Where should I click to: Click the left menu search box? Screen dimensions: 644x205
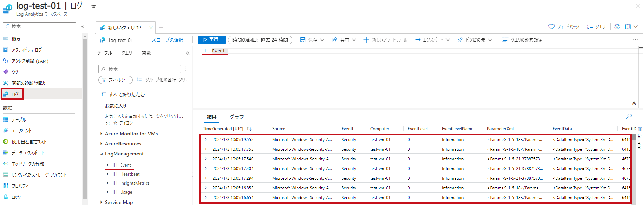[x=39, y=26]
